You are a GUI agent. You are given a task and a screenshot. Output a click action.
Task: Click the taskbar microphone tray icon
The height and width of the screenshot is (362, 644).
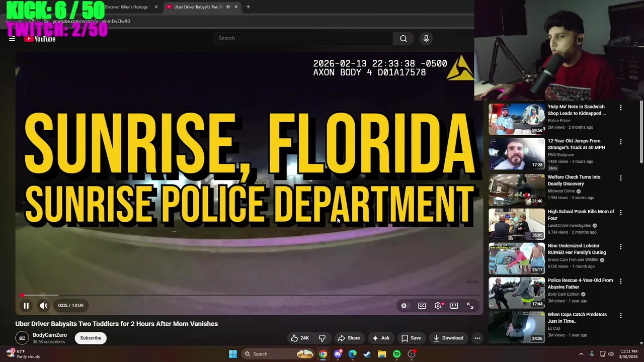[x=592, y=354]
